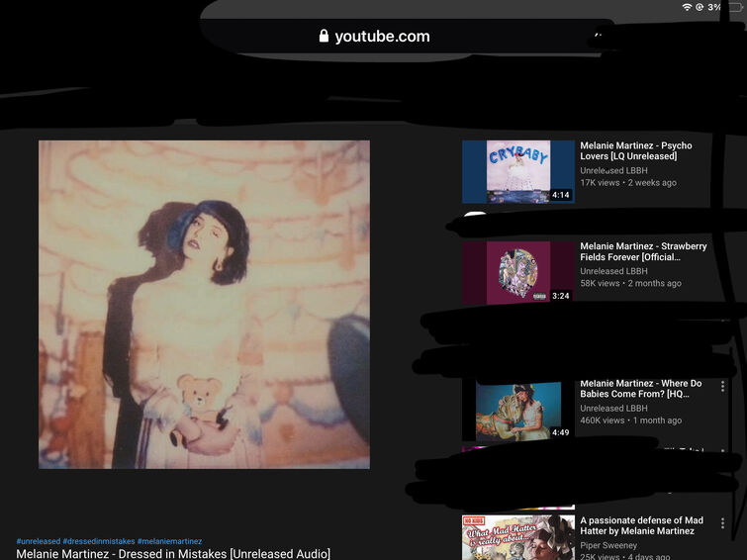Open the #unreleased hashtag link
The width and height of the screenshot is (747, 560).
pos(39,541)
